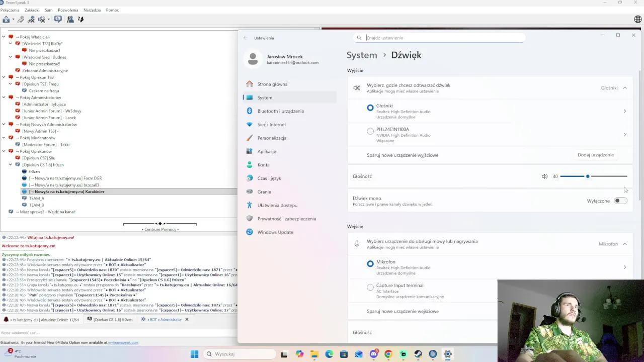644x362 pixels.
Task: Collapse the Mikrofon input device section
Action: [625, 244]
